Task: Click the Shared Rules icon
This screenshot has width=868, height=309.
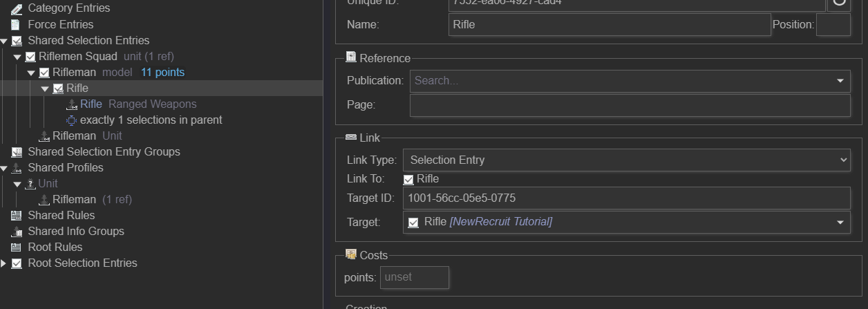Action: click(17, 216)
